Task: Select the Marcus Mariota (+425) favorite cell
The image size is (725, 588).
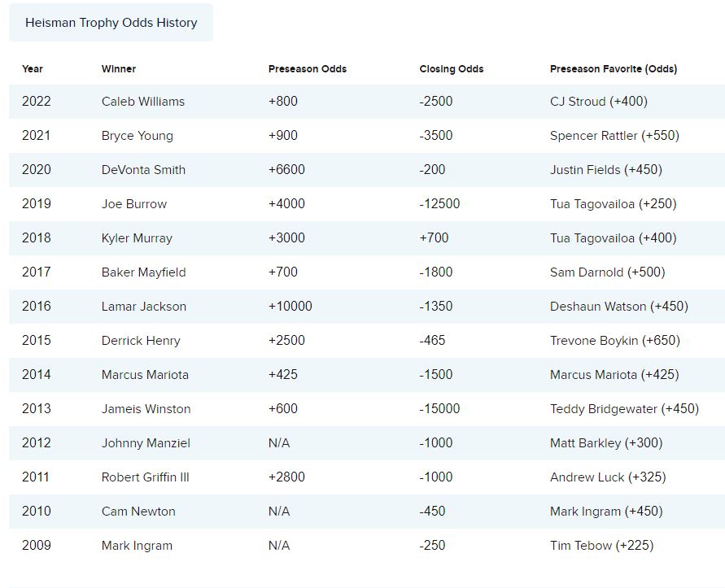Action: [614, 375]
